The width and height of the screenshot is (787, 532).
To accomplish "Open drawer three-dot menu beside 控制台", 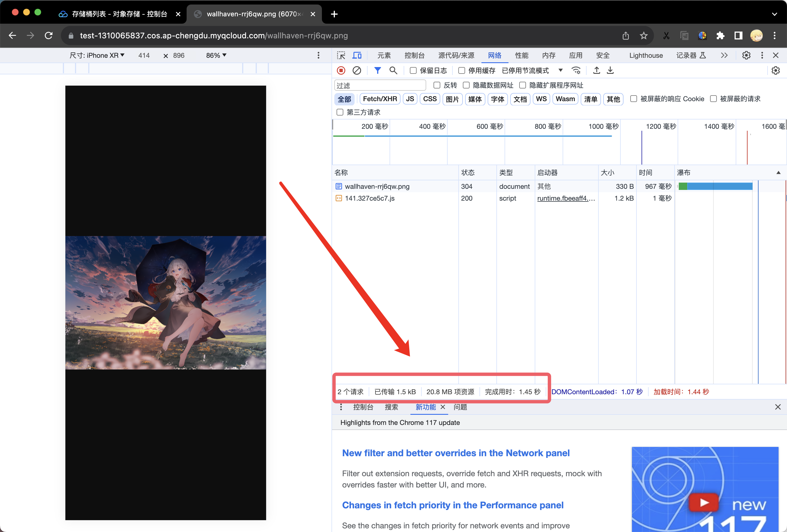I will [341, 407].
